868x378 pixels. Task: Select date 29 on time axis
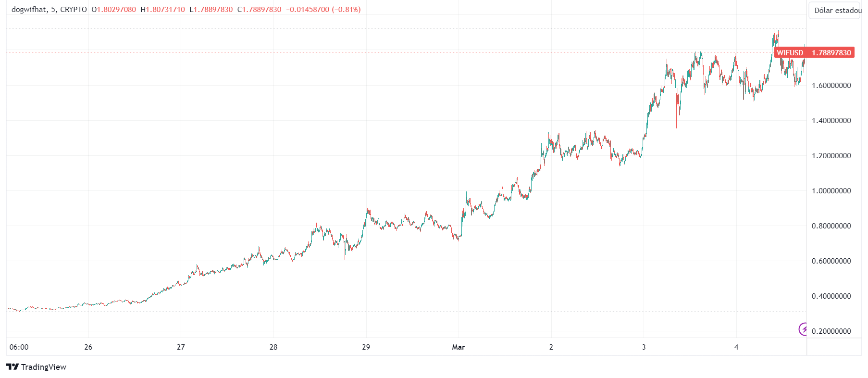[366, 347]
